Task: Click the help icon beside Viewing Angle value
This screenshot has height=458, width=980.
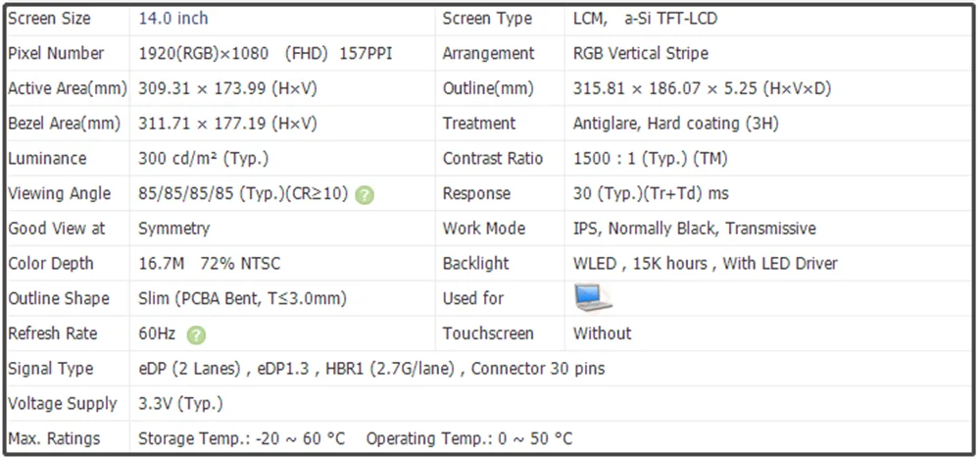Action: 365,195
